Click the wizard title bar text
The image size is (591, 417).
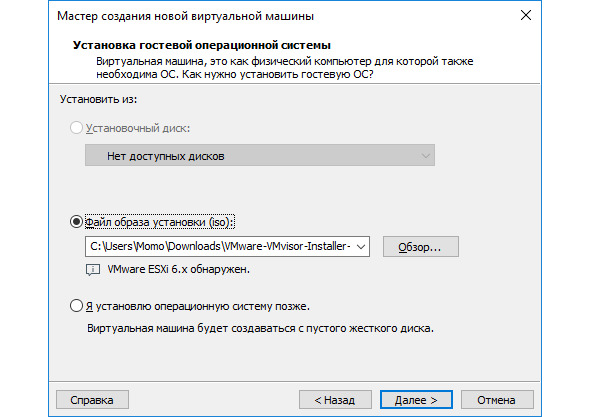pyautogui.click(x=185, y=16)
